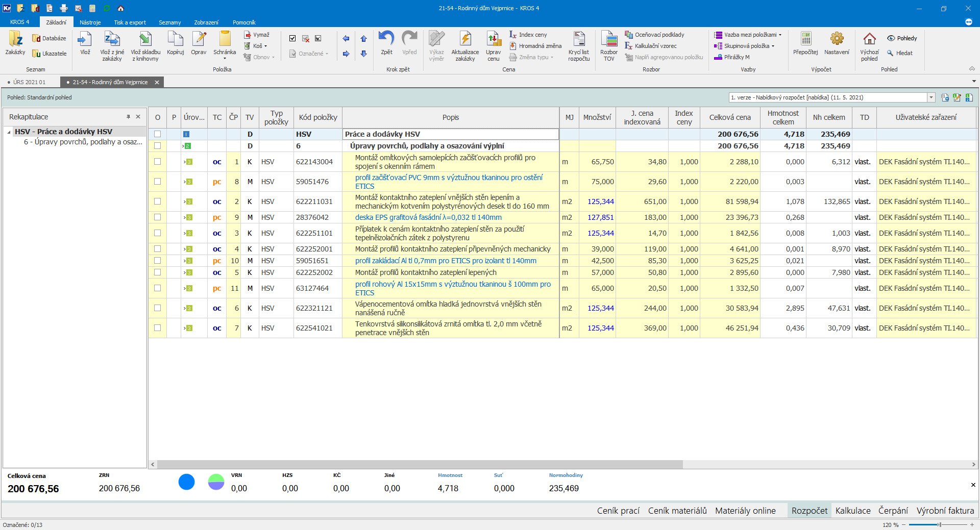Click the Materiály online link
Viewport: 980px width, 530px height.
(x=745, y=511)
